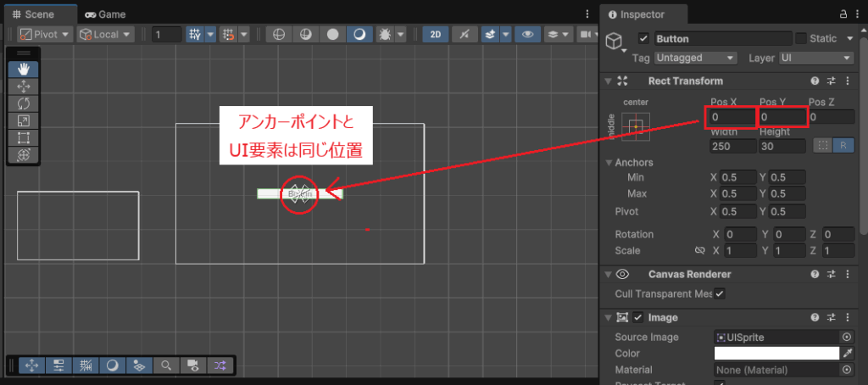Click the camera preview icon in bottom bar
This screenshot has width=868, height=385.
(192, 365)
